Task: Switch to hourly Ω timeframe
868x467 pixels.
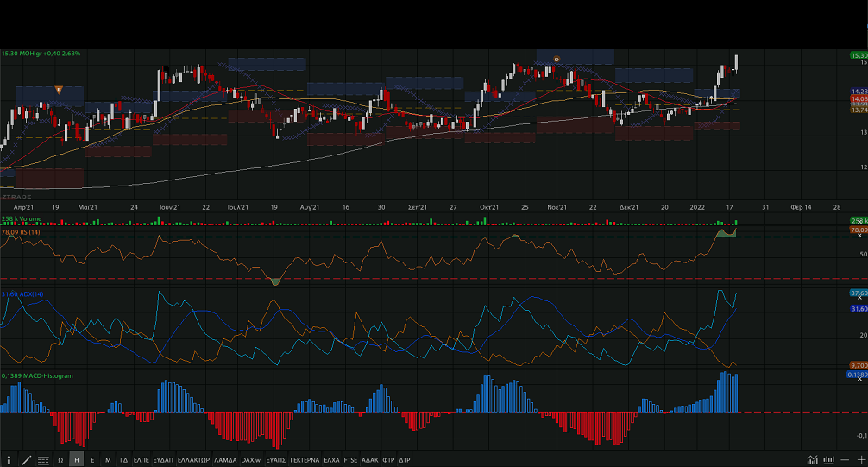Action: coord(60,460)
